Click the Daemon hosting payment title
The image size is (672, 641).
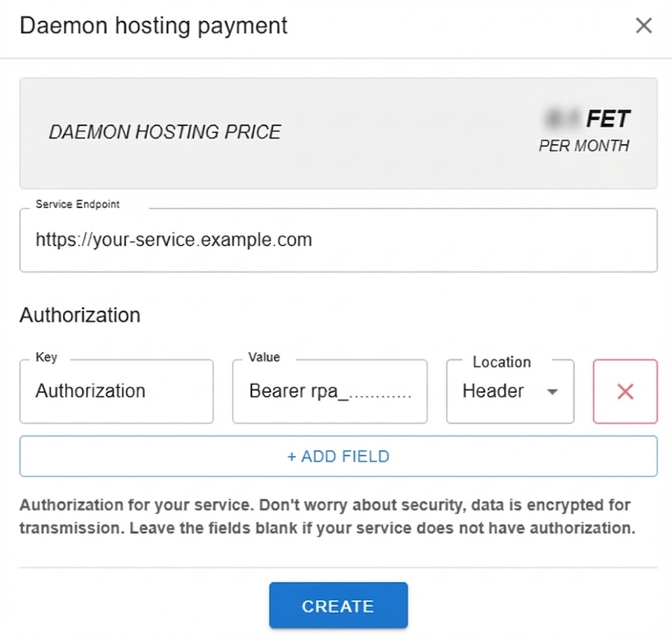click(154, 25)
